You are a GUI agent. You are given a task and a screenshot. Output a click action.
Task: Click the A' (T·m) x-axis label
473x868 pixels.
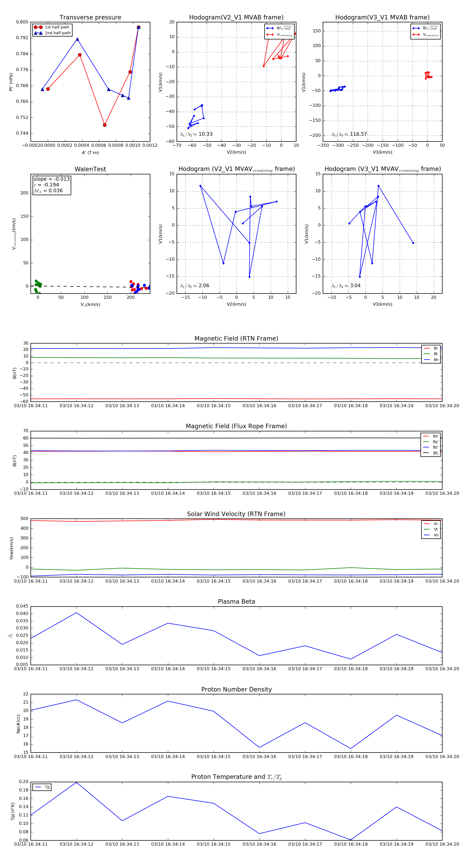point(90,153)
